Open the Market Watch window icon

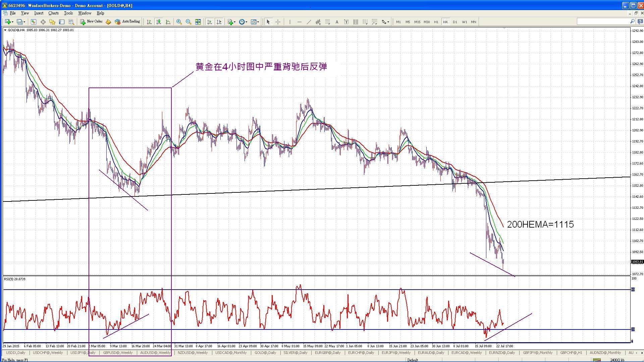[34, 22]
